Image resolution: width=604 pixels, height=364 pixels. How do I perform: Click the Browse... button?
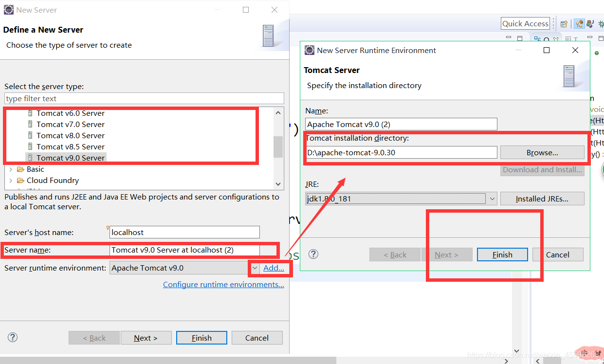542,153
